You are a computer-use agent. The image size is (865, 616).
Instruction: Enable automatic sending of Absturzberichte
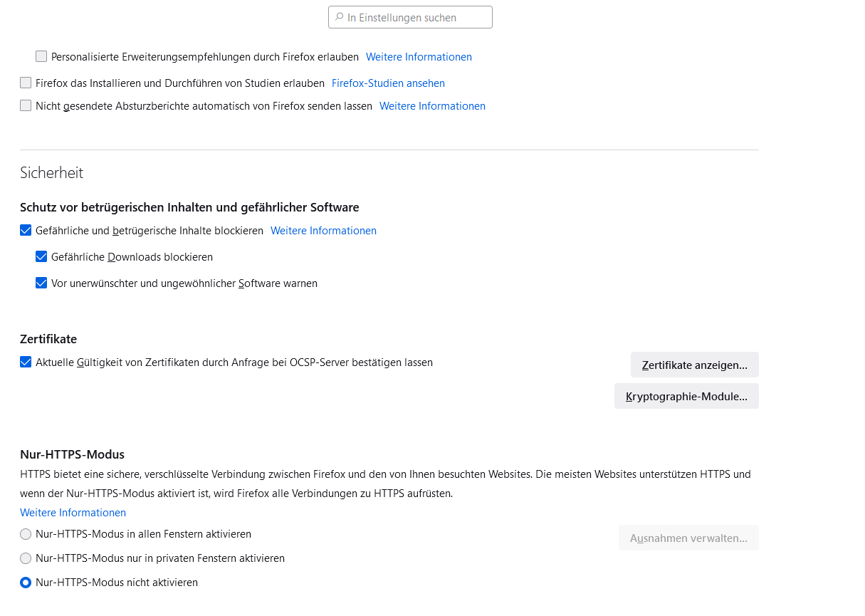click(26, 105)
